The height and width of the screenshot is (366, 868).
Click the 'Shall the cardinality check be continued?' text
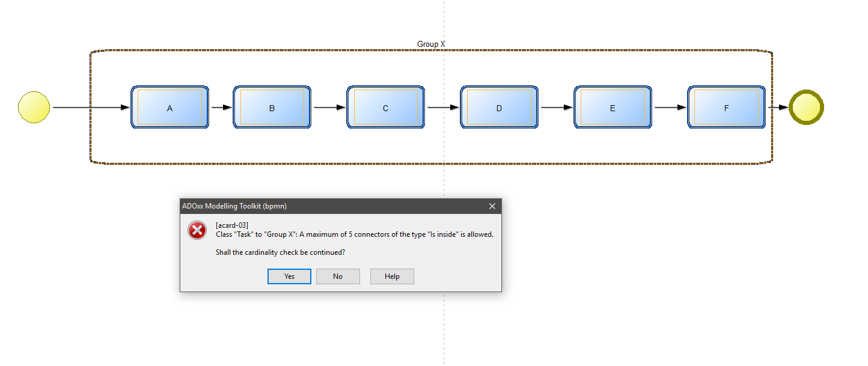280,252
